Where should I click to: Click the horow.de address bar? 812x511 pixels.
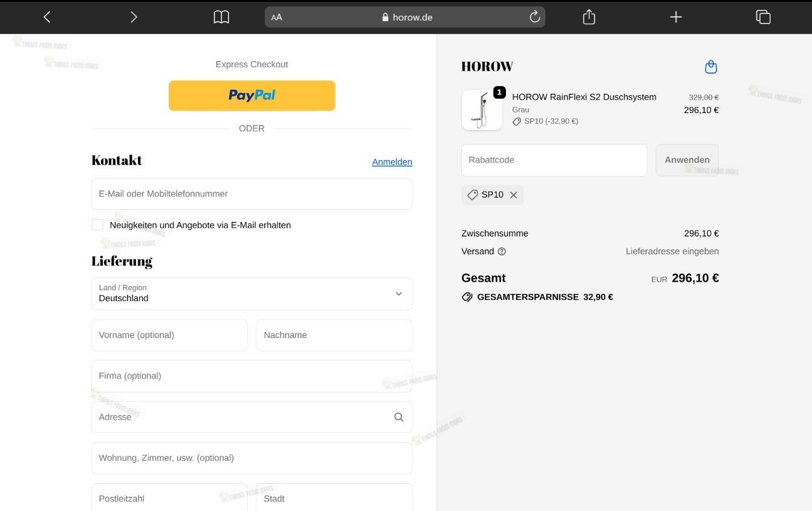[405, 17]
